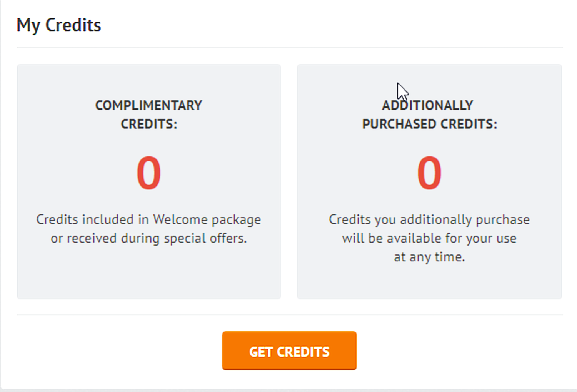Click the PURCHASED CREDITS: heading line
Screen dimensions: 577x392
click(429, 124)
